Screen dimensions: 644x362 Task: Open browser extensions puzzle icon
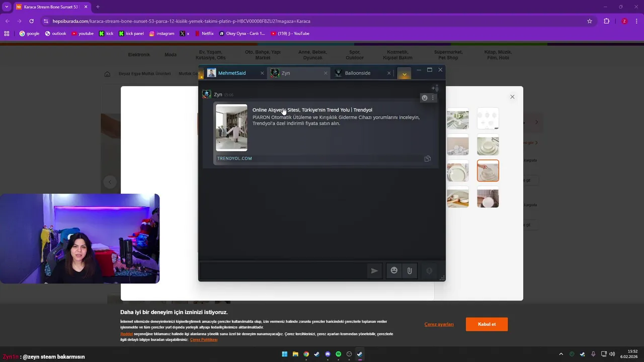point(606,21)
